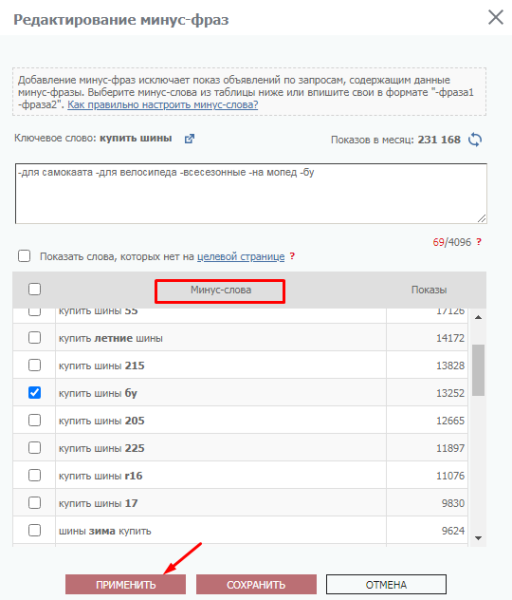Open the 'целевой странице' link
This screenshot has width=512, height=600.
241,256
